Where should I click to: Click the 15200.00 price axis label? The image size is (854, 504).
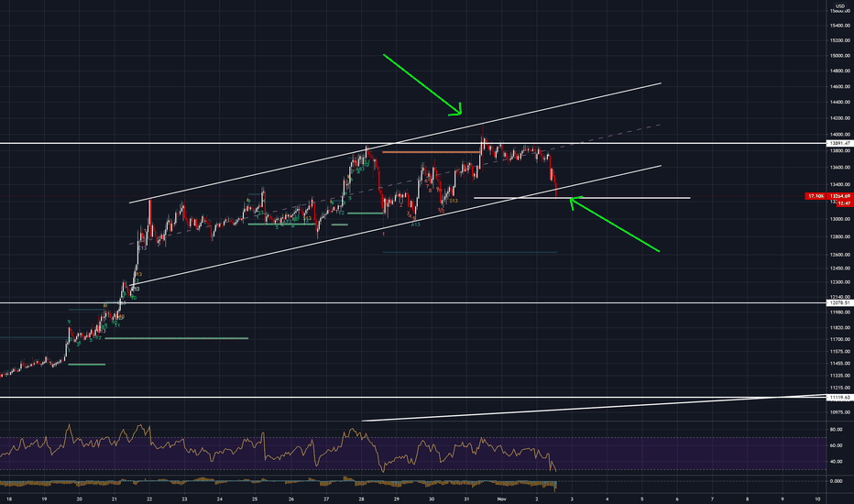click(840, 40)
